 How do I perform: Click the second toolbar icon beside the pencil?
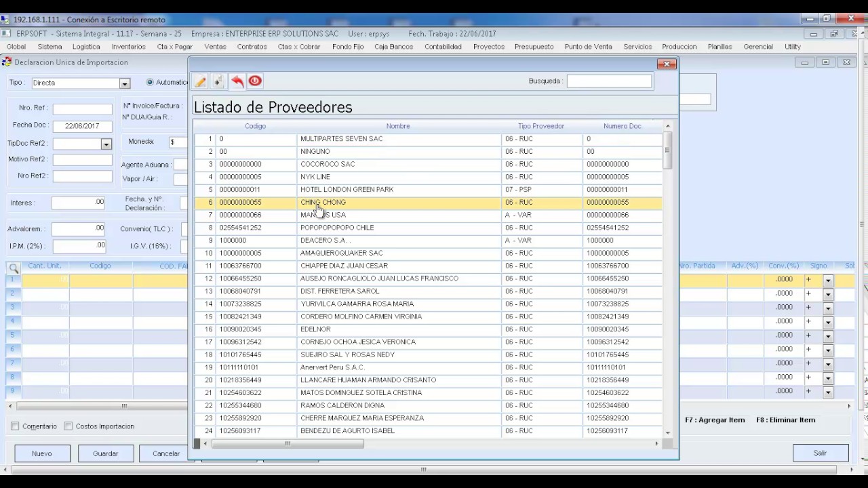(218, 81)
